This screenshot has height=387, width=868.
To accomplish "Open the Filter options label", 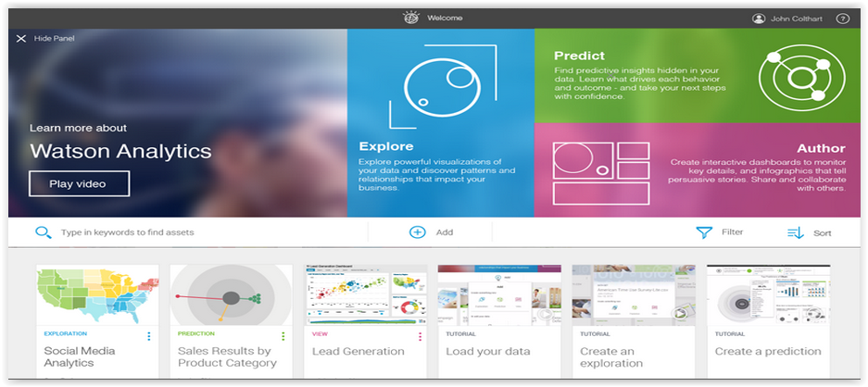I will point(733,232).
